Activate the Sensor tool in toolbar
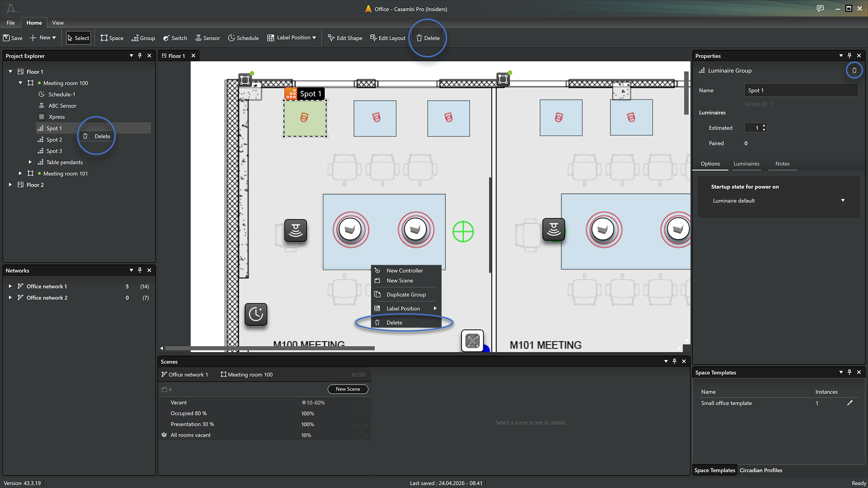This screenshot has width=868, height=488. 207,38
